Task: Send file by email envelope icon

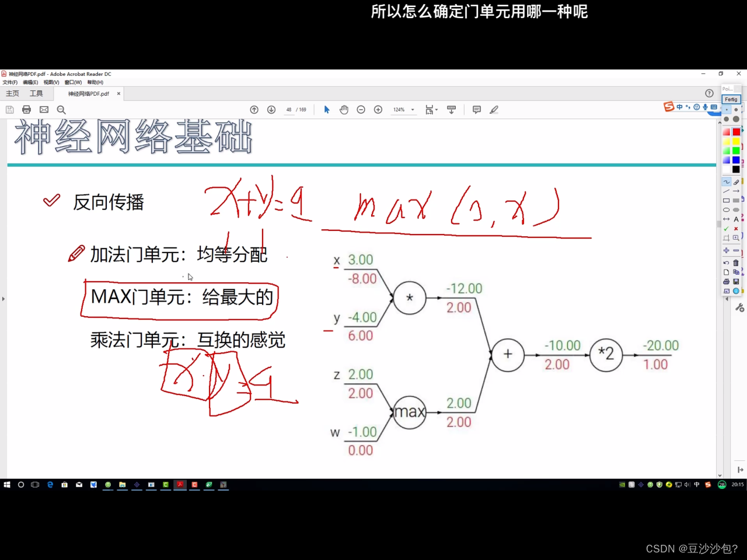Action: click(44, 110)
